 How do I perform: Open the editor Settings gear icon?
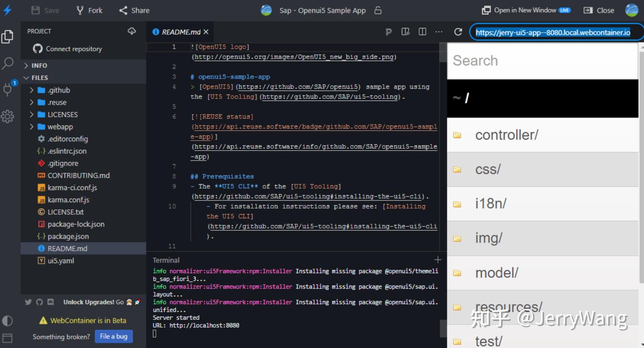point(8,116)
